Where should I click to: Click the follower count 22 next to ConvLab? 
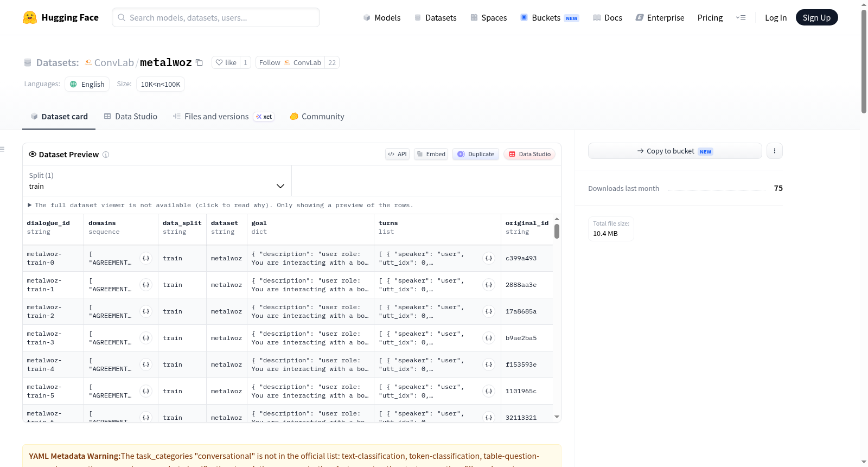[x=332, y=62]
